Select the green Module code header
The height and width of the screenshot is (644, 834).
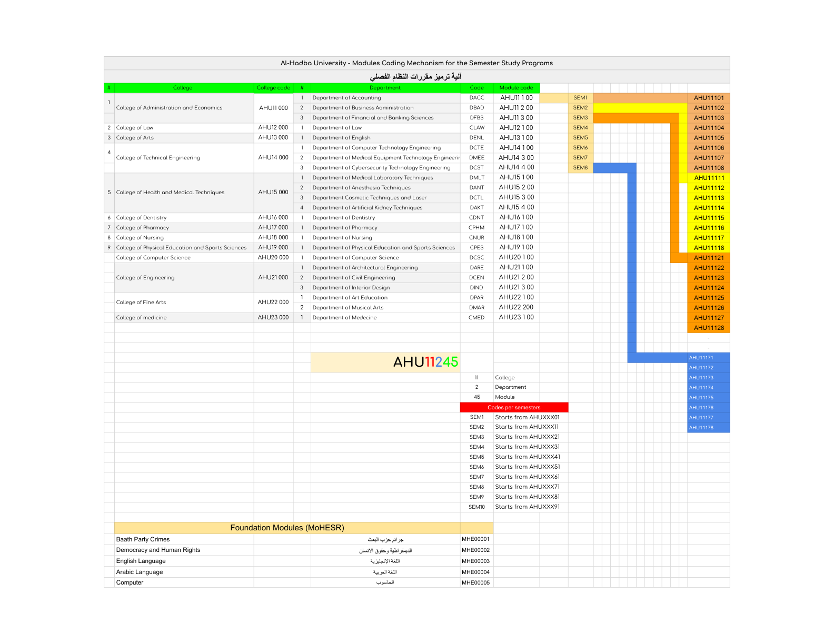pos(517,88)
